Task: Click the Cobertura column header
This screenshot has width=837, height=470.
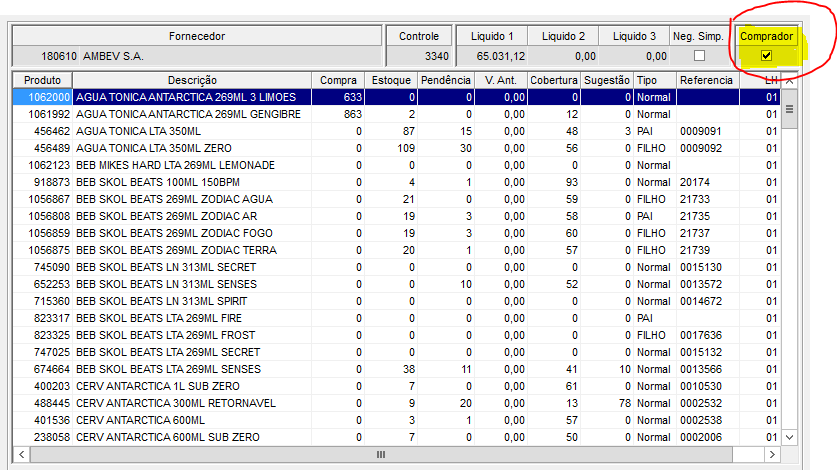Action: (554, 80)
